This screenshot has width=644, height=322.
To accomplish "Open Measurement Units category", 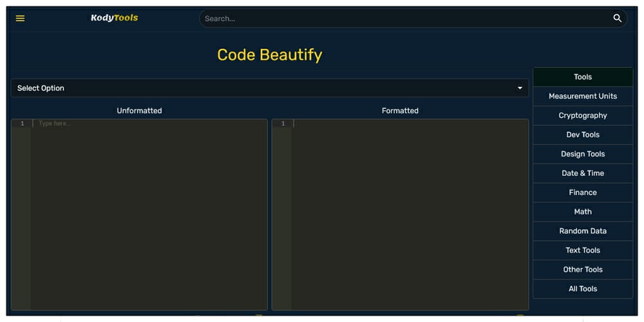I will pos(583,96).
